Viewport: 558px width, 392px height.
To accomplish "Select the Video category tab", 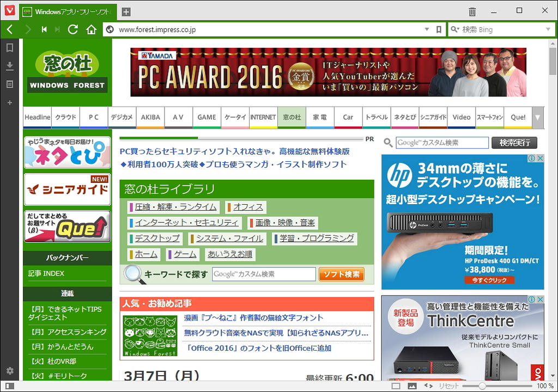I will [x=461, y=118].
